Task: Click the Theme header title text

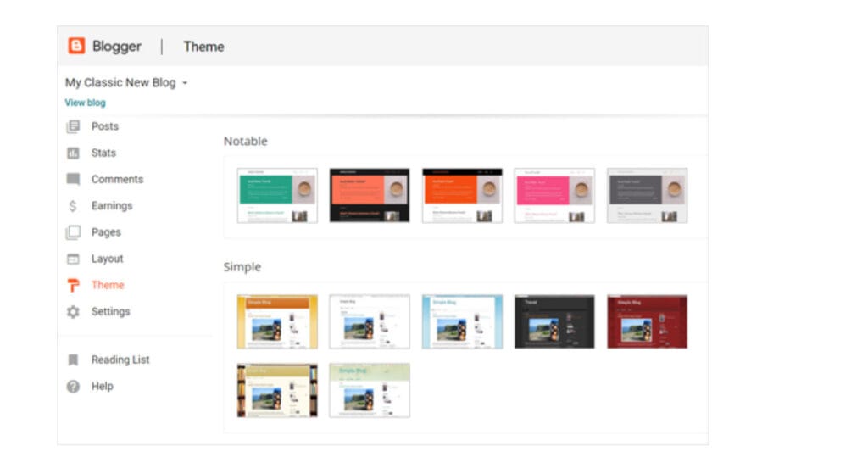Action: (203, 47)
